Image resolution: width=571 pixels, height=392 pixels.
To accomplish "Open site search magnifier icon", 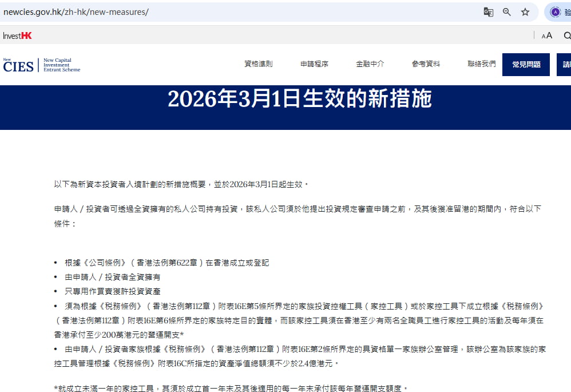I will [567, 35].
